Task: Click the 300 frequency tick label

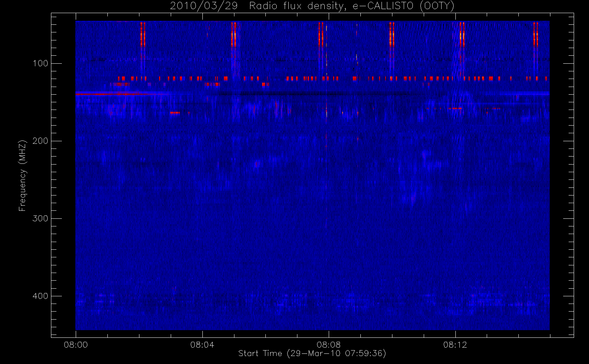Action: click(40, 218)
